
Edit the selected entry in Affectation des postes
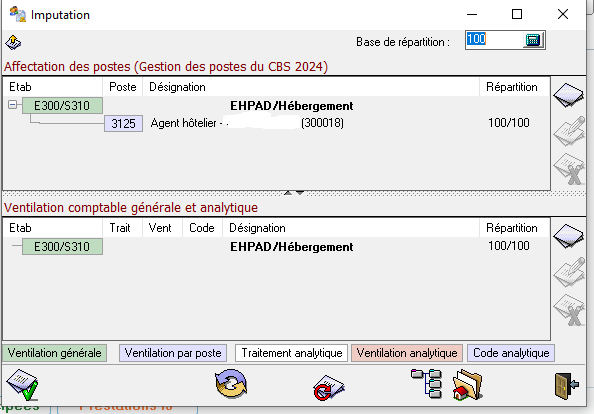569,131
